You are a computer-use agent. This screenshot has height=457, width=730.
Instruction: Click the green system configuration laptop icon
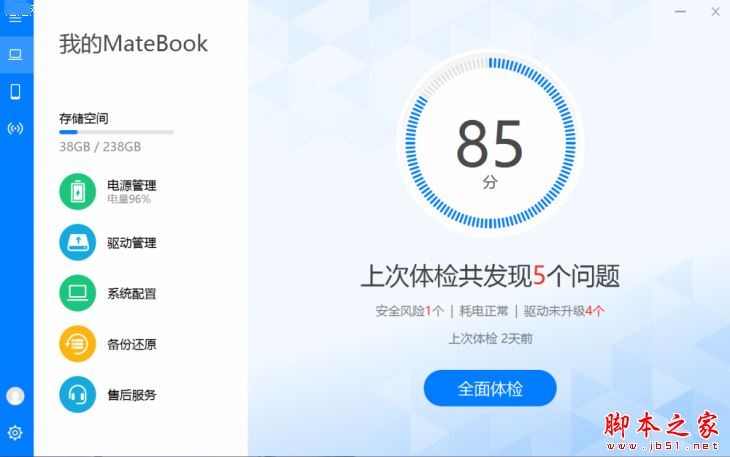tap(78, 293)
